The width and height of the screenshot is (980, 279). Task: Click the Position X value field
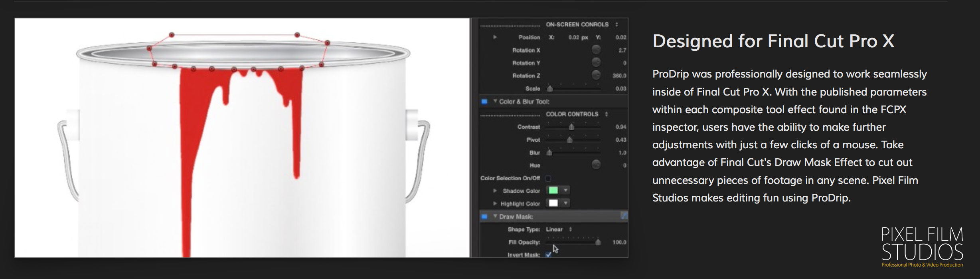[x=578, y=37]
